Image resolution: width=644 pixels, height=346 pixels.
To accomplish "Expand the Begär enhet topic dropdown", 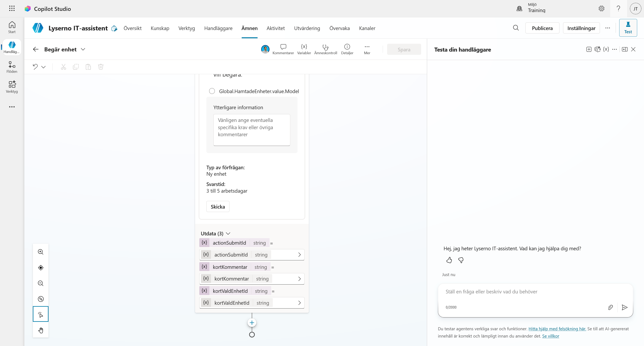I will pyautogui.click(x=83, y=49).
